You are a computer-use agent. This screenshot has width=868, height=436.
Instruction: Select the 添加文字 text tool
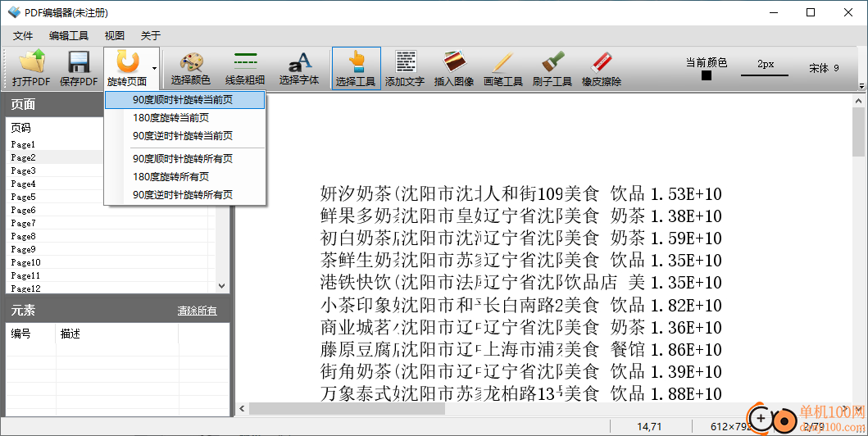tap(405, 68)
